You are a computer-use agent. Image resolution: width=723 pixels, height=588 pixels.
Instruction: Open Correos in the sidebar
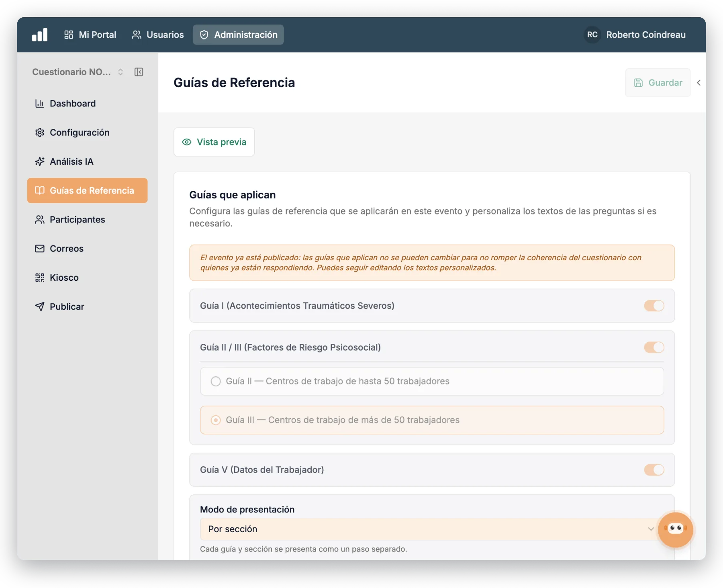point(87,249)
